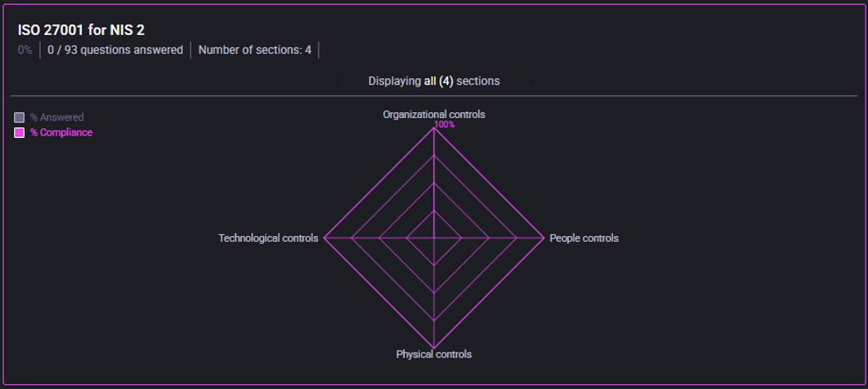Click the previous sections left chevron

pos(337,81)
